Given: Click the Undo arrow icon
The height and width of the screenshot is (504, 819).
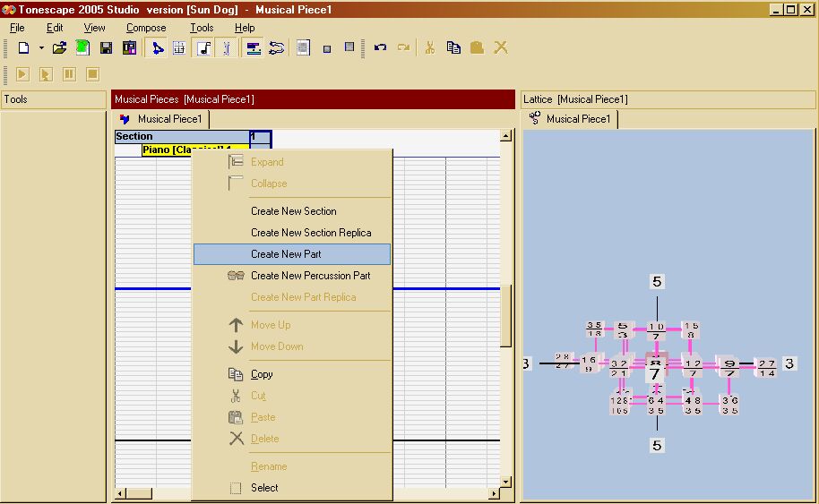Looking at the screenshot, I should coord(380,48).
